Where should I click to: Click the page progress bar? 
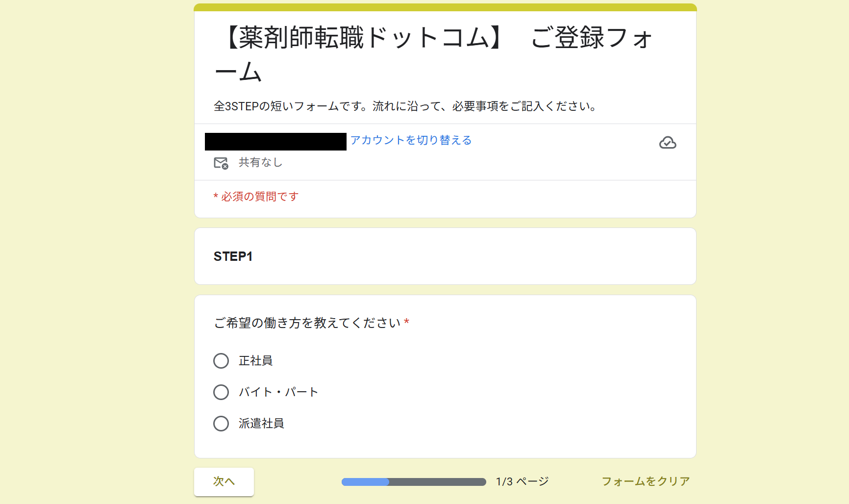click(413, 482)
